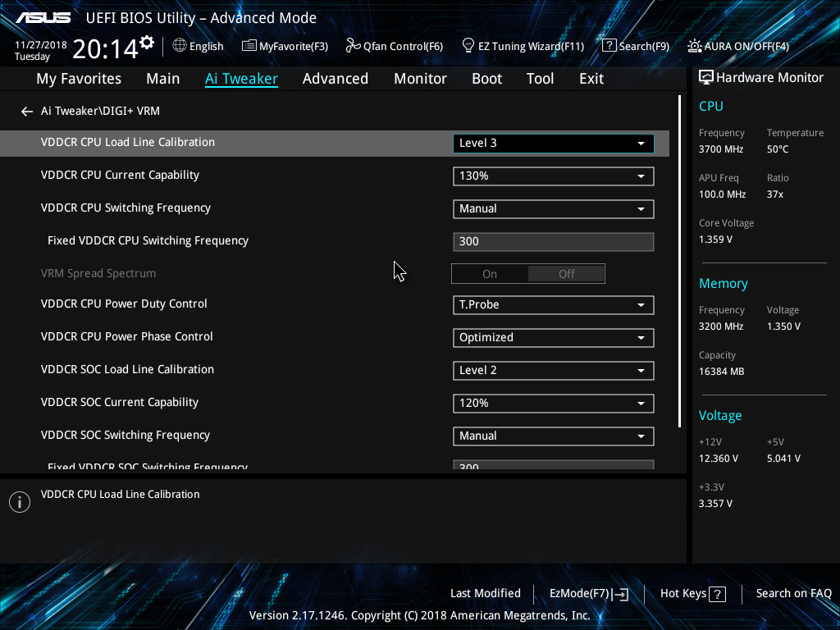Click the +3.3V 3.357 V reading
The width and height of the screenshot is (840, 630).
pyautogui.click(x=715, y=504)
